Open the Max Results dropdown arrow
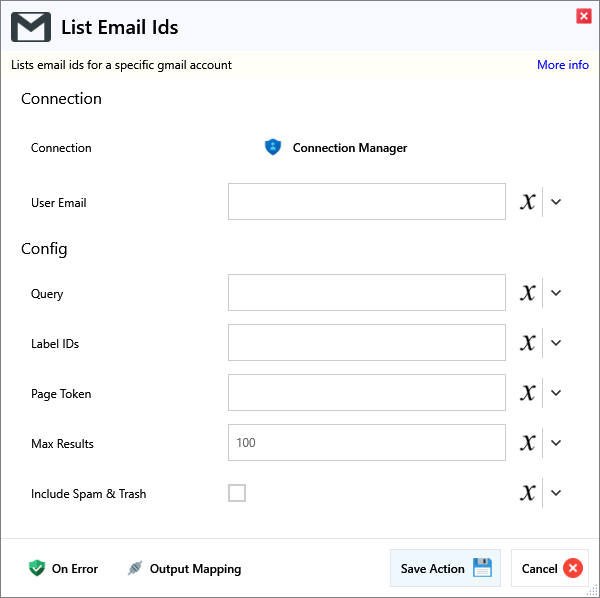 click(x=557, y=443)
